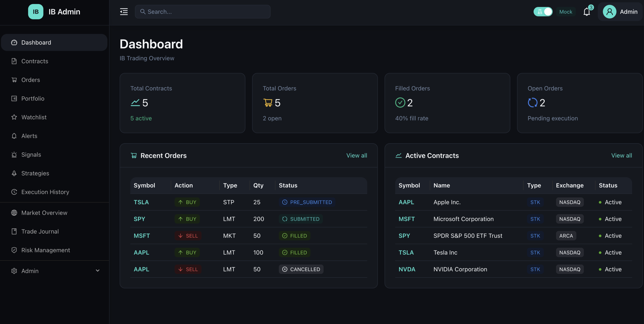Viewport: 644px width, 324px height.
Task: Expand the Admin sidebar chevron
Action: click(x=98, y=271)
